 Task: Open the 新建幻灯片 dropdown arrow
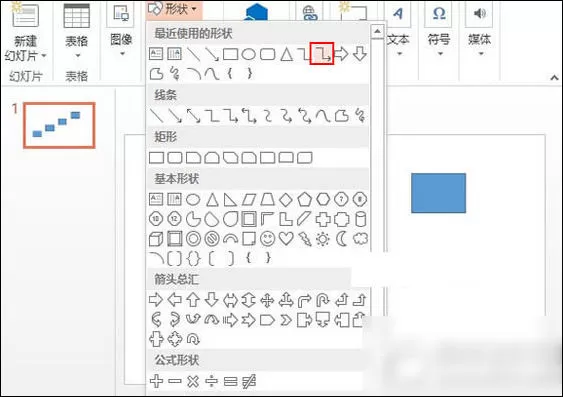[44, 56]
